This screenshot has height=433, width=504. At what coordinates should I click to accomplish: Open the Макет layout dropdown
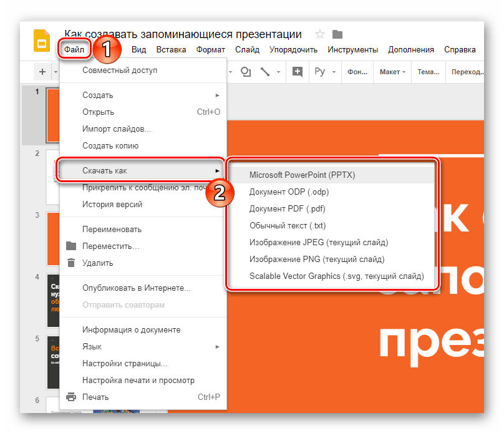coord(392,72)
